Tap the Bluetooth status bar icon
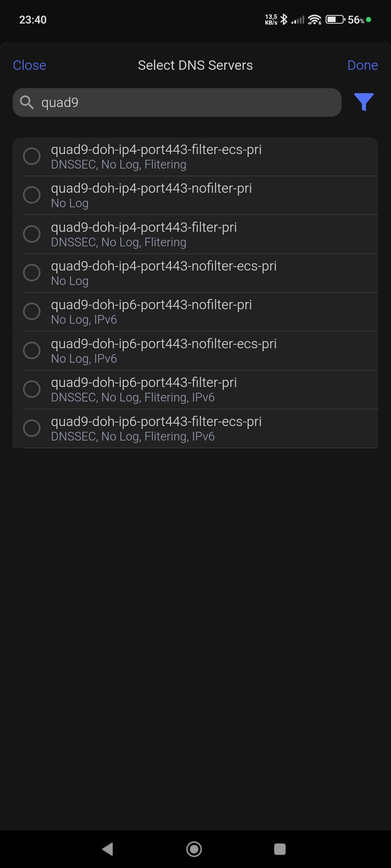391x868 pixels. click(284, 20)
